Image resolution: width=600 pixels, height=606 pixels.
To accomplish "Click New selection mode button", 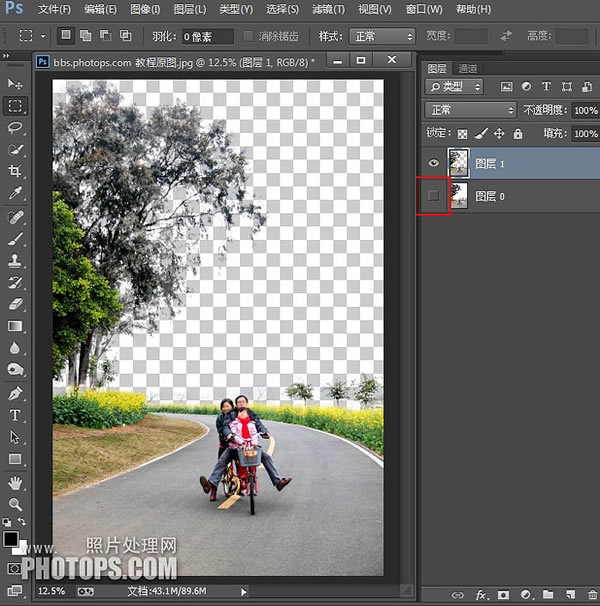I will (x=66, y=35).
